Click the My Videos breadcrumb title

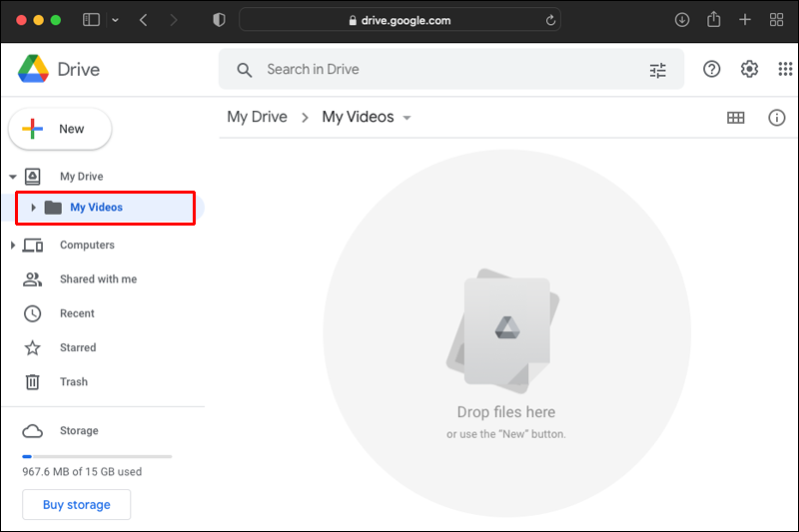coord(358,117)
